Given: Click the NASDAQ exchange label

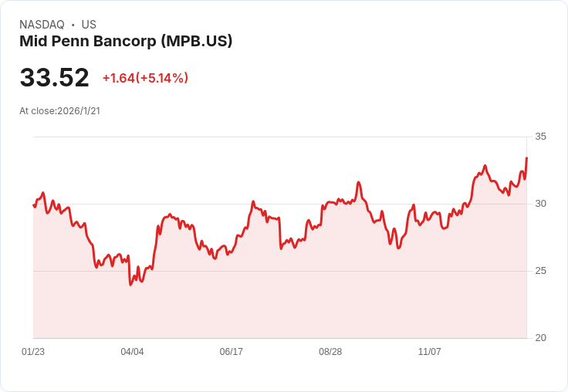Looking at the screenshot, I should tap(42, 25).
